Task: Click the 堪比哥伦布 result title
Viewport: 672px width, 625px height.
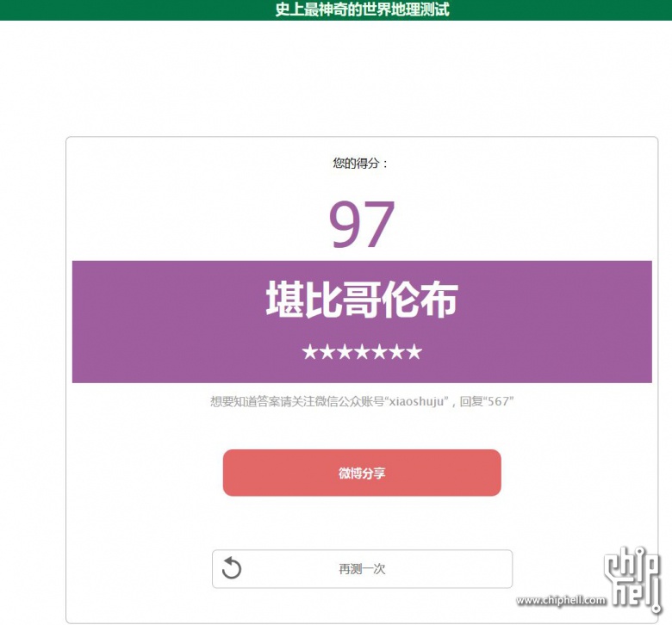Action: pos(362,300)
